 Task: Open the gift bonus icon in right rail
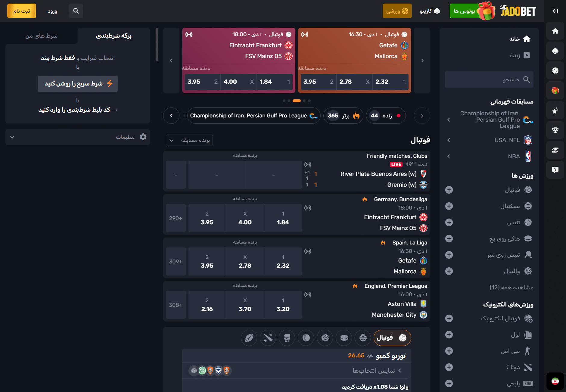(x=555, y=90)
